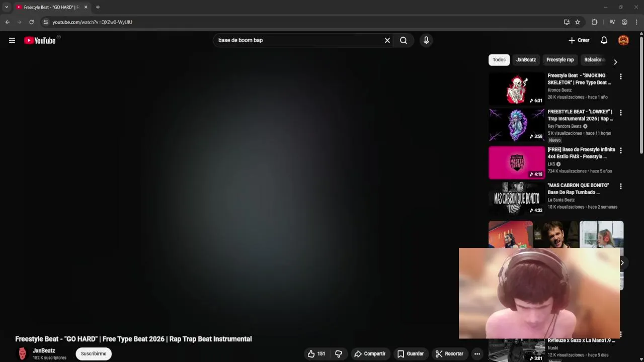Click the JxnBeatz channel name under video

44,350
